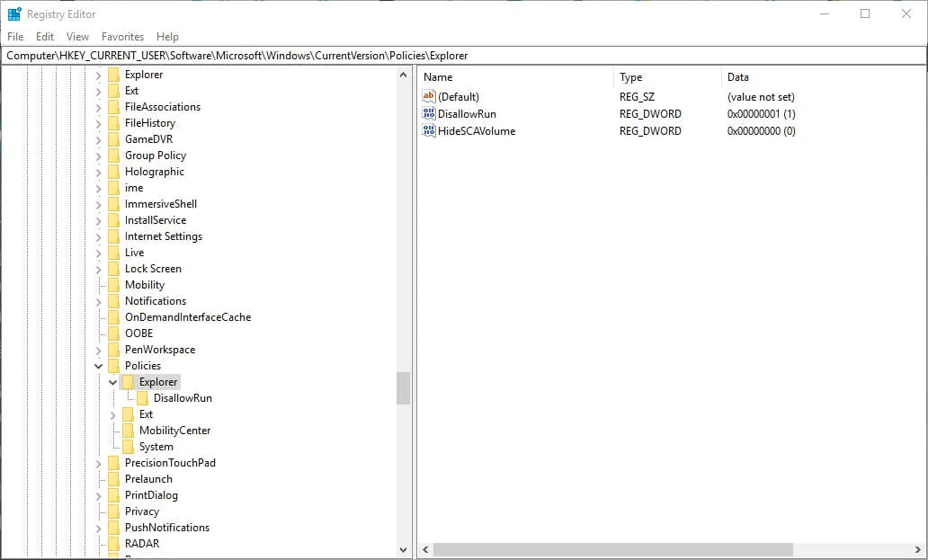Open the Edit menu
Viewport: 928px width, 560px height.
(x=45, y=37)
